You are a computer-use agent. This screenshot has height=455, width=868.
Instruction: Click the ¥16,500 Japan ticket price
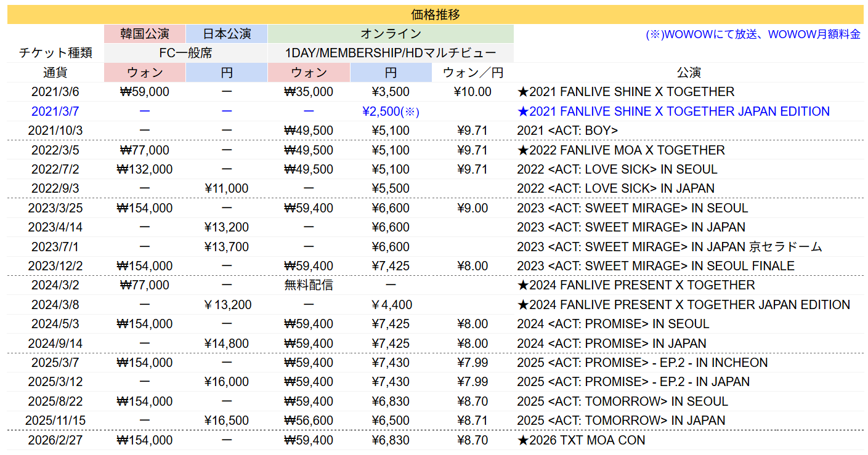click(x=226, y=421)
